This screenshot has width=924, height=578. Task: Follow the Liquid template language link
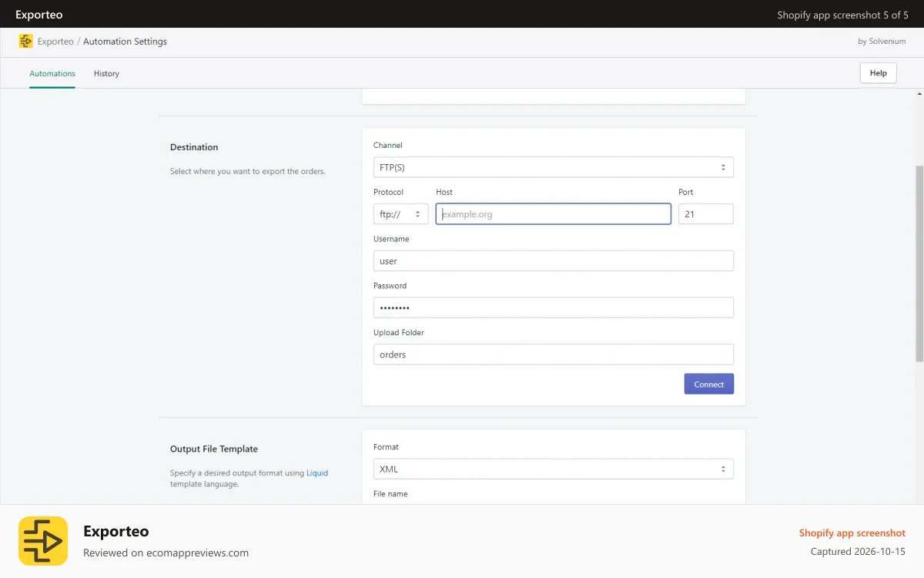(317, 473)
